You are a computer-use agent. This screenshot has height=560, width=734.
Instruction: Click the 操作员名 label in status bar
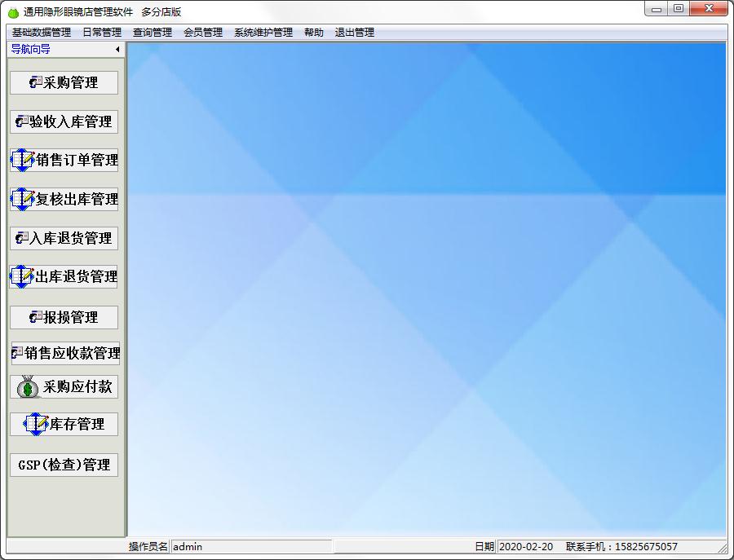[x=148, y=546]
